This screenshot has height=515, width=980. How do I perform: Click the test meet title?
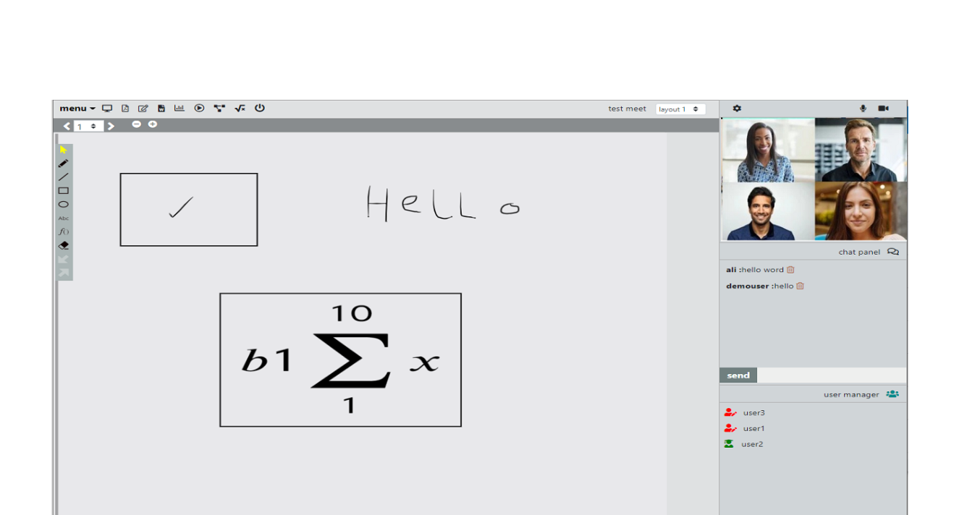coord(627,109)
